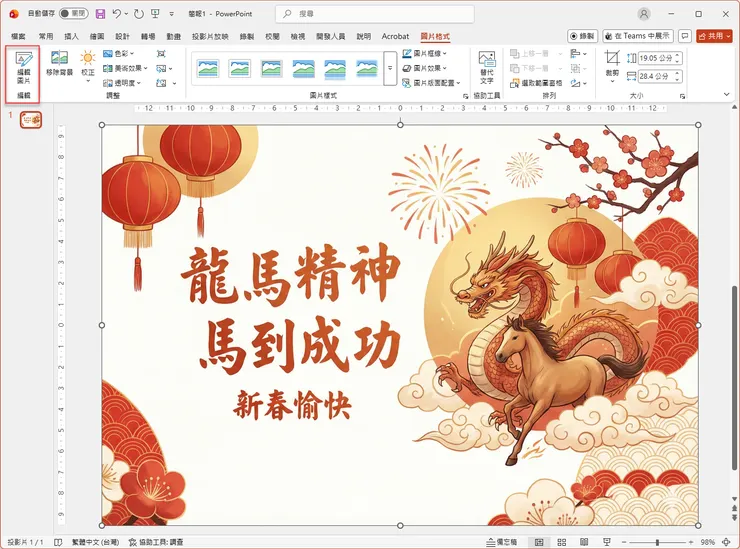Click the Compress Pictures icon
This screenshot has height=549, width=740.
pyautogui.click(x=161, y=54)
